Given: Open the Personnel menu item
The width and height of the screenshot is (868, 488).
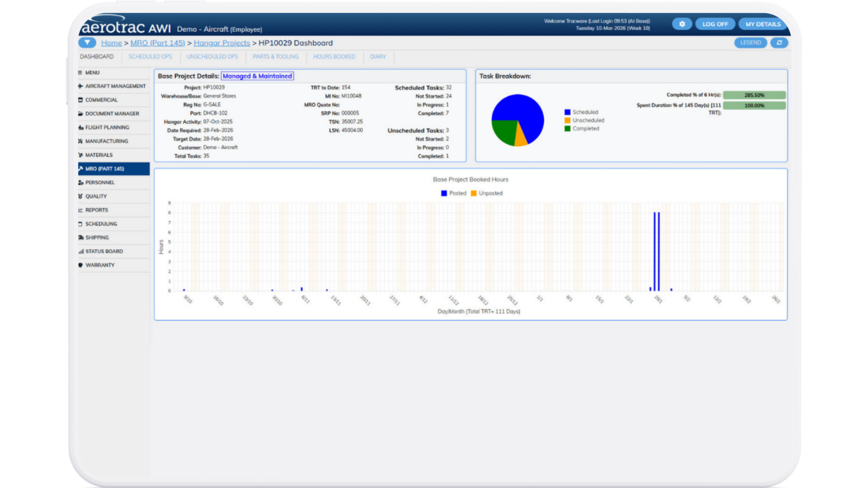Looking at the screenshot, I should (x=114, y=183).
